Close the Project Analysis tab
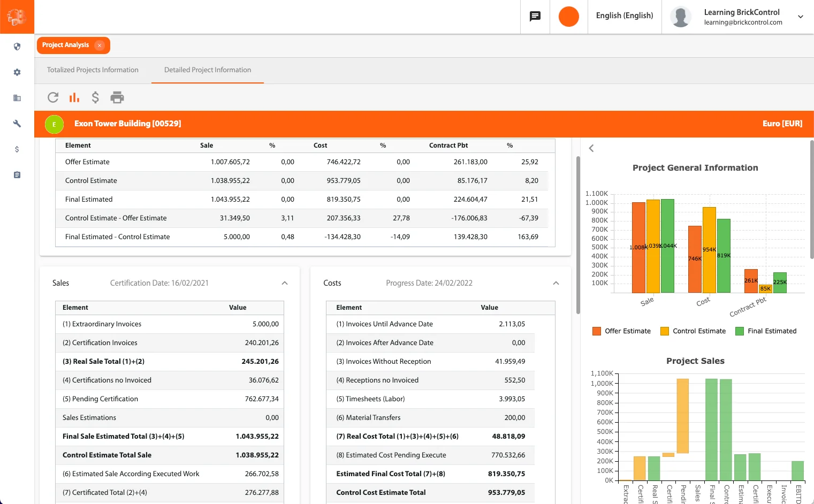 [x=100, y=45]
